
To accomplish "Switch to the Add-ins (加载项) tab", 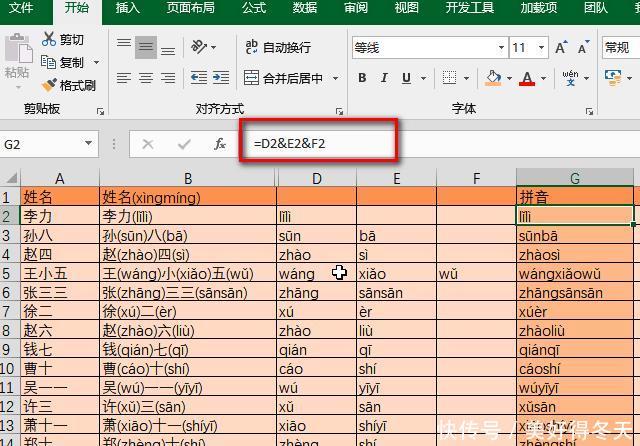I will pos(538,7).
